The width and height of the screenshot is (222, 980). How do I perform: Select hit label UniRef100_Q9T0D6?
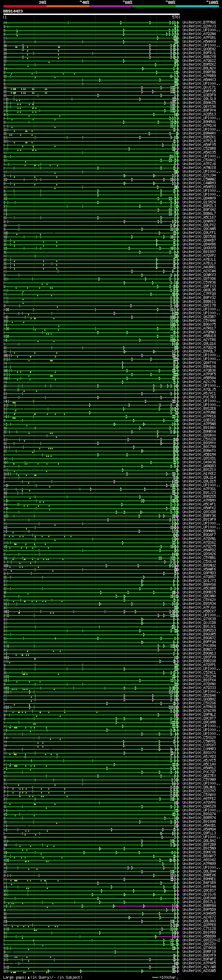tap(199, 278)
